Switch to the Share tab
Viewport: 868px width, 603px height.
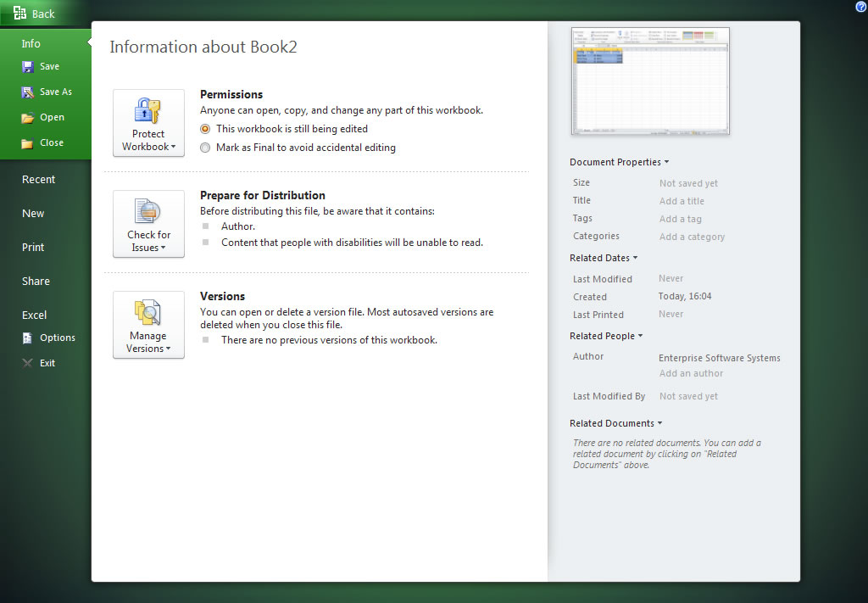(x=36, y=282)
